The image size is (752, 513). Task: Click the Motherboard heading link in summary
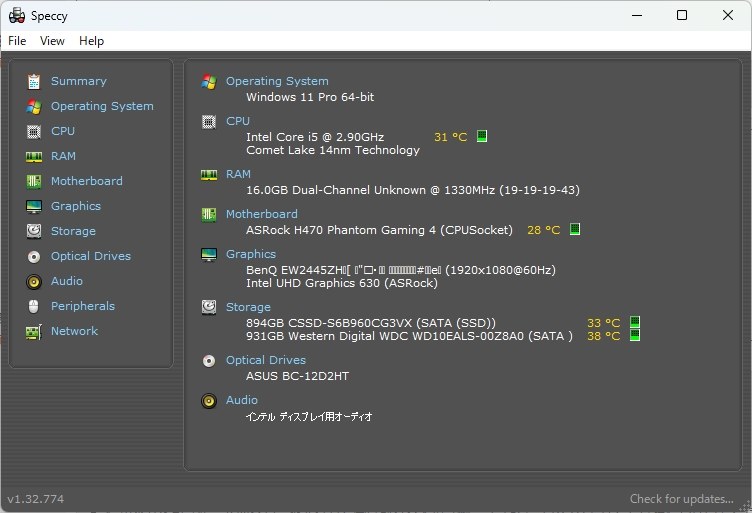pyautogui.click(x=262, y=214)
